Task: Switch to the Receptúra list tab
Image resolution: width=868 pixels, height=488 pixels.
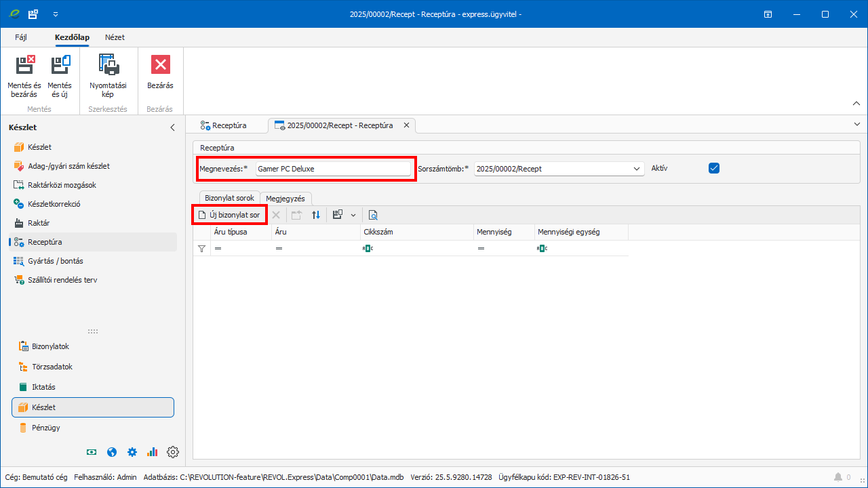Action: click(224, 125)
